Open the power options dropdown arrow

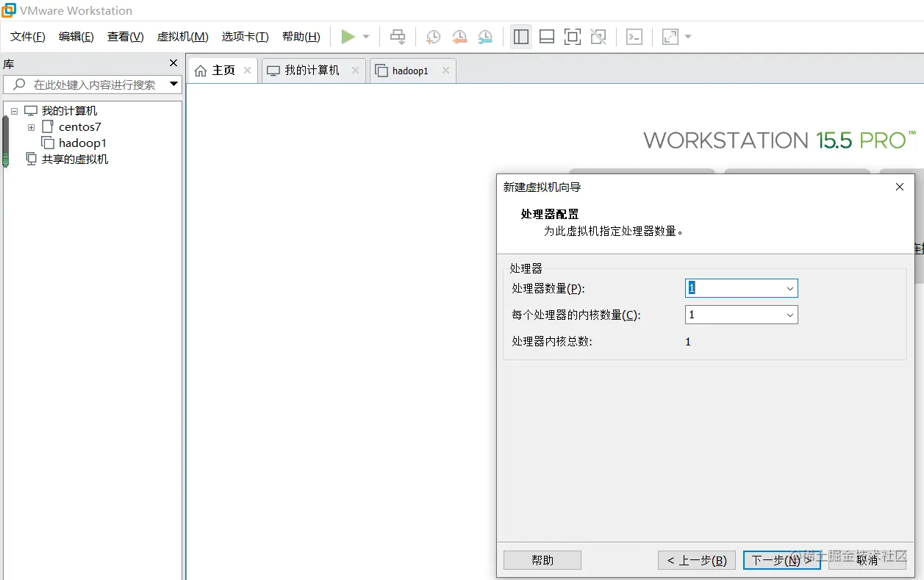366,37
